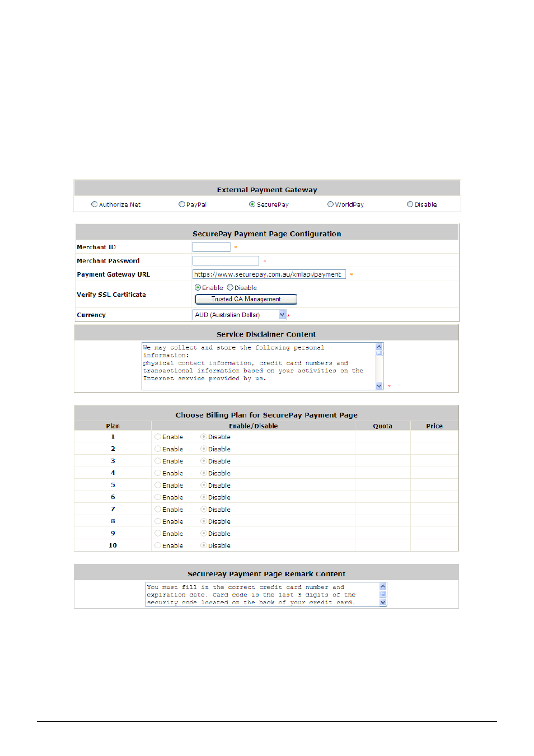Disable billing plan 2
The image size is (534, 756).
click(204, 449)
